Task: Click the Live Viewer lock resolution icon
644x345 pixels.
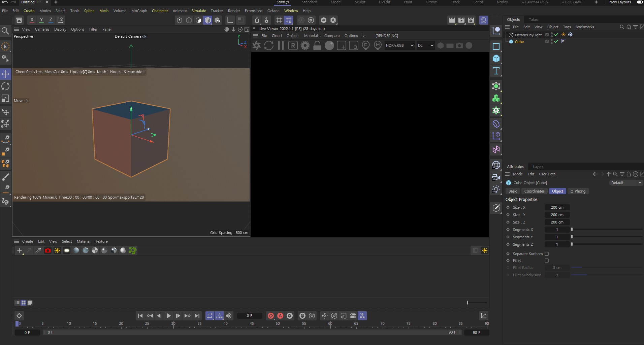Action: [x=317, y=45]
